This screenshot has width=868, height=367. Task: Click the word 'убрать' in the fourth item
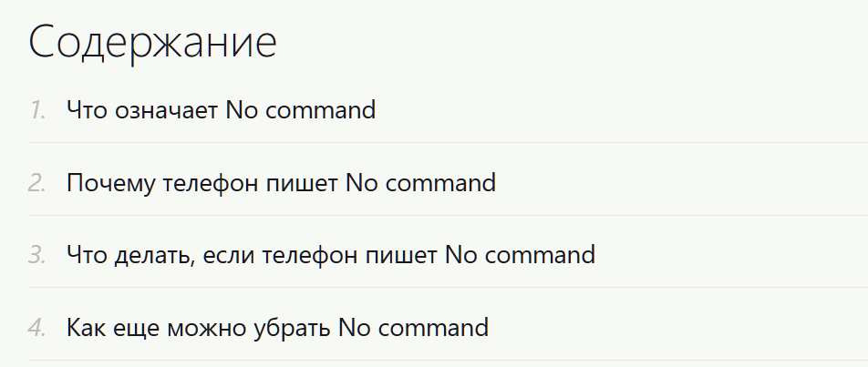(x=292, y=329)
